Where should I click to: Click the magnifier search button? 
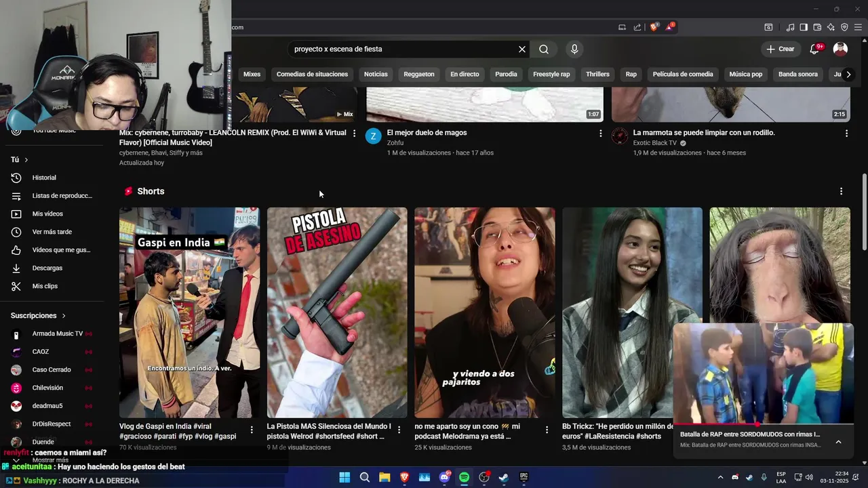tap(544, 49)
